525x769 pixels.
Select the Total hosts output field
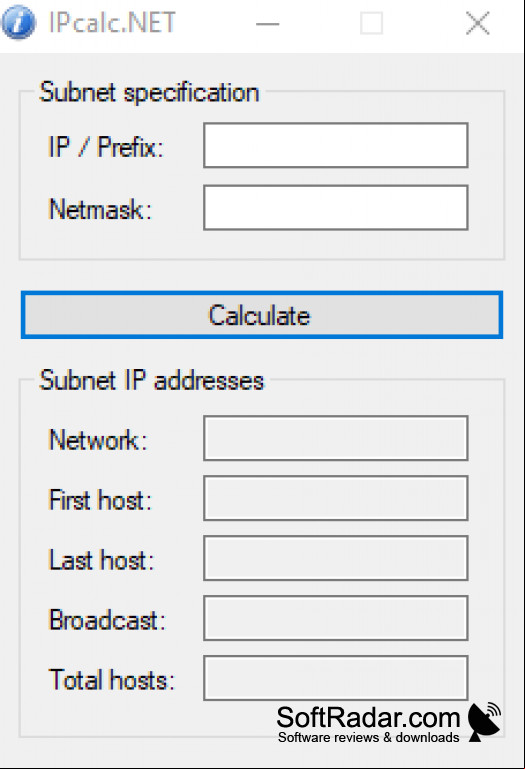(x=336, y=678)
